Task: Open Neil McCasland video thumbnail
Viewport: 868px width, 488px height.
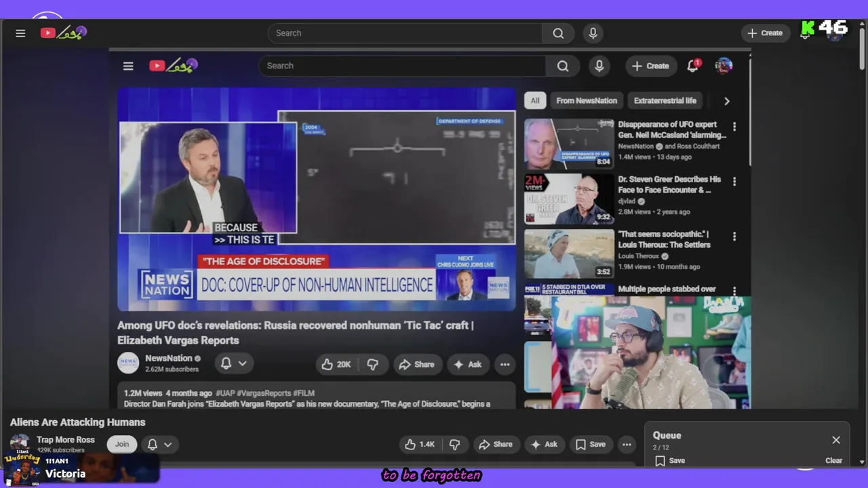Action: [x=569, y=144]
